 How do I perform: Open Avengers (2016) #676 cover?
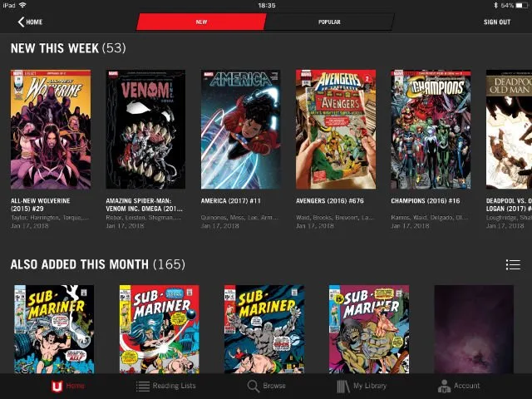(336, 129)
